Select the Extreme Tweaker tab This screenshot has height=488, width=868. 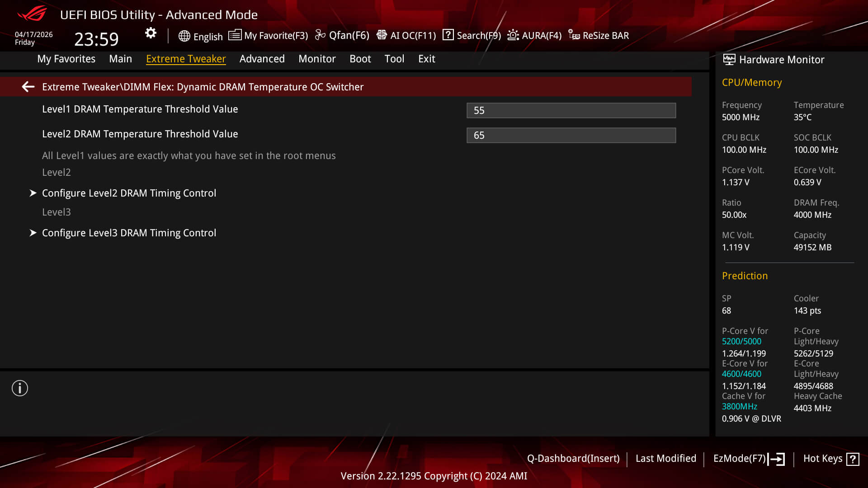[186, 58]
